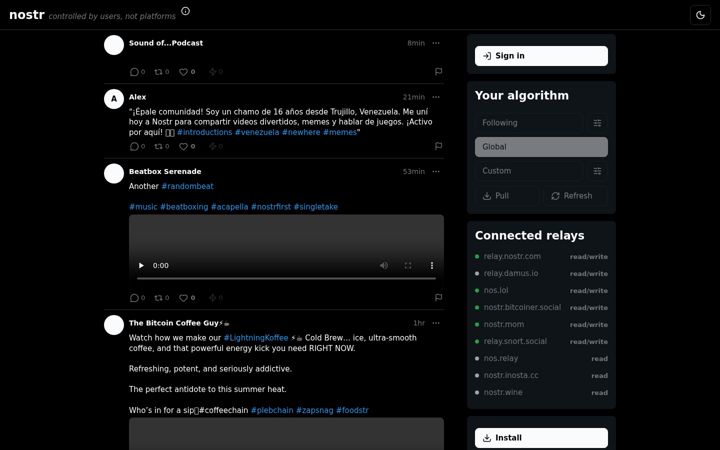Image resolution: width=720 pixels, height=450 pixels.
Task: Open the #memes hashtag
Action: point(340,132)
